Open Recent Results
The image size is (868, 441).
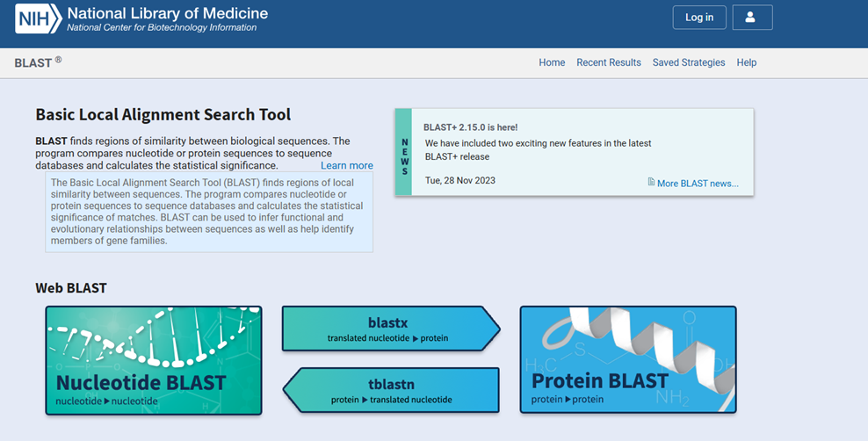tap(608, 62)
